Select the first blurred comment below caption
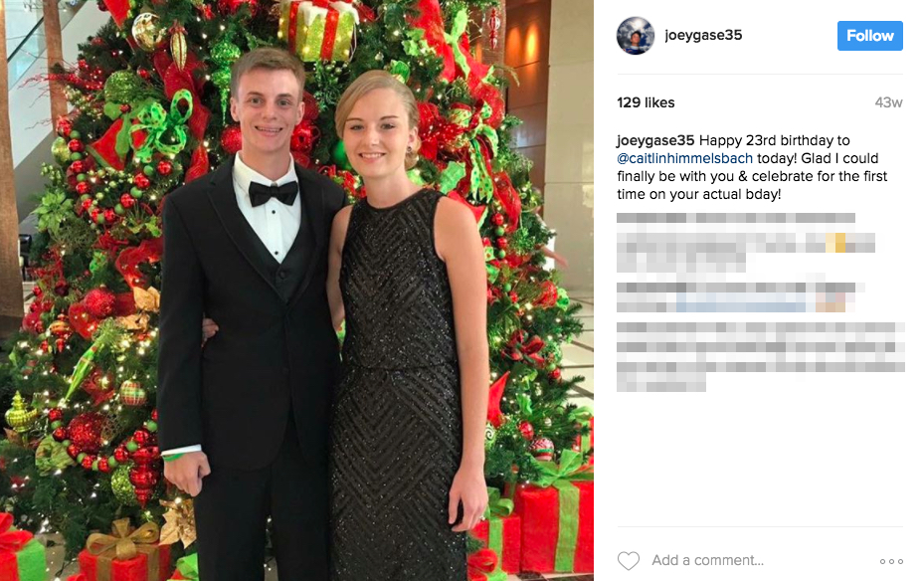The height and width of the screenshot is (581, 924). (745, 242)
